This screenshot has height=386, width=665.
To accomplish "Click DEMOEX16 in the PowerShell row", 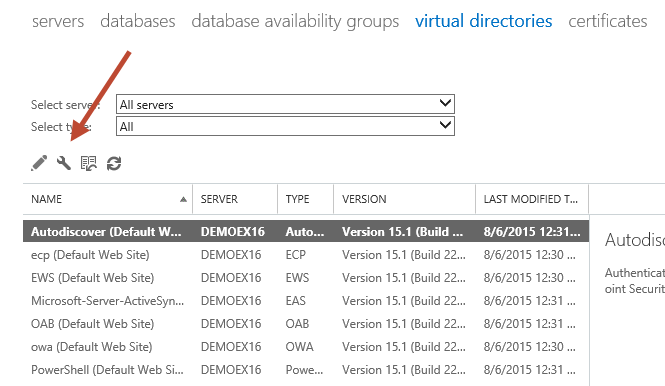I will (231, 369).
